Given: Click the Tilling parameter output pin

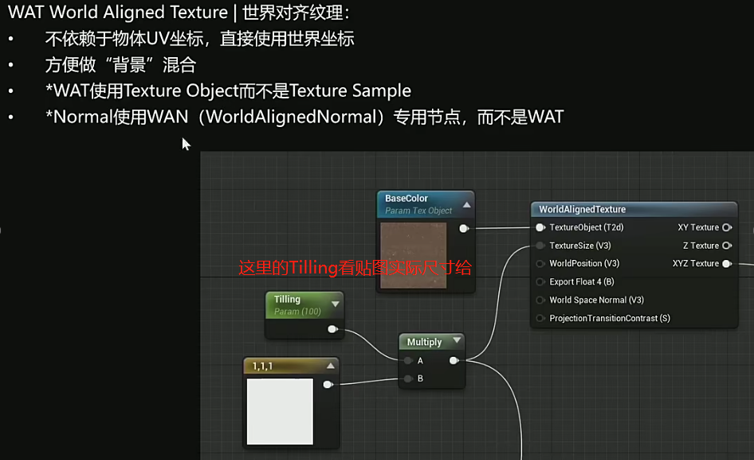Looking at the screenshot, I should pos(333,328).
